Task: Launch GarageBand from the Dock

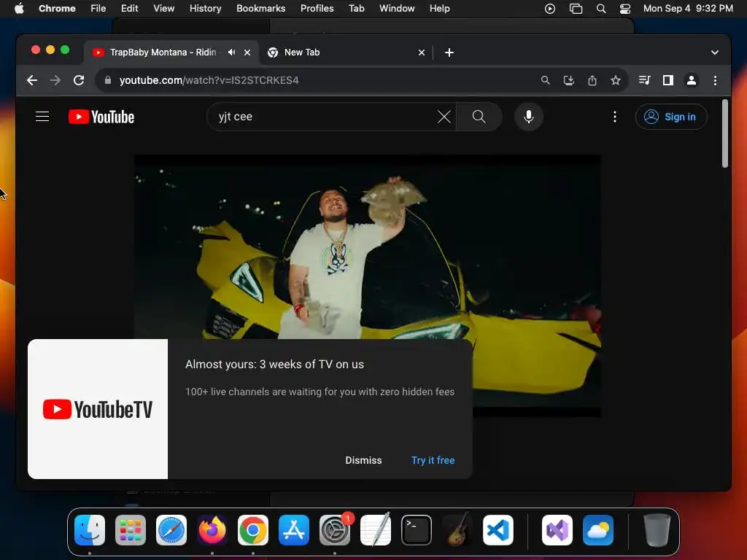Action: tap(457, 529)
